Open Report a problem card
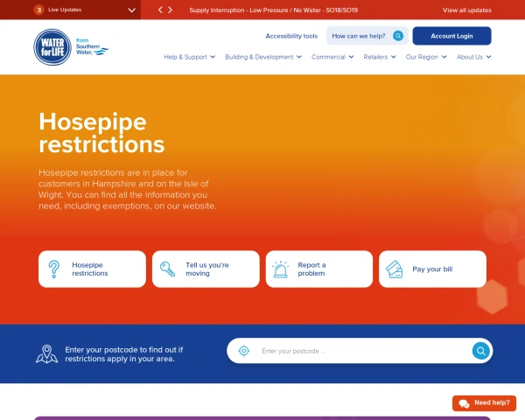This screenshot has width=525, height=420. click(x=319, y=269)
